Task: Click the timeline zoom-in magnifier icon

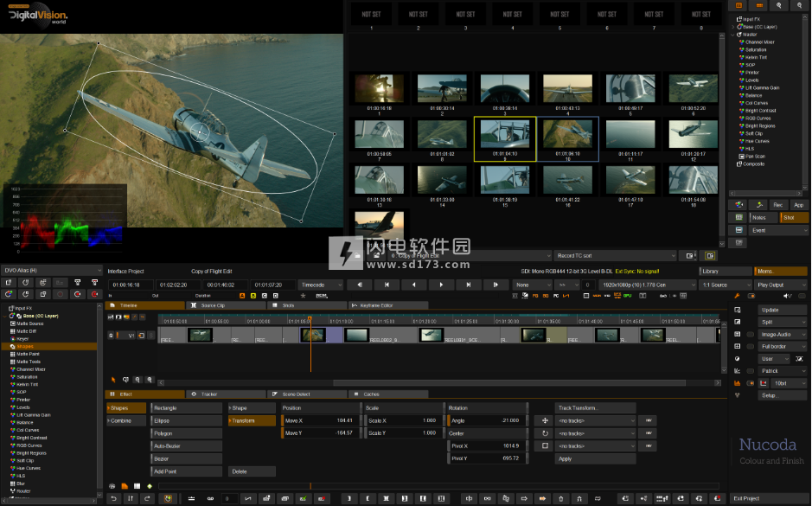Action: pos(150,380)
